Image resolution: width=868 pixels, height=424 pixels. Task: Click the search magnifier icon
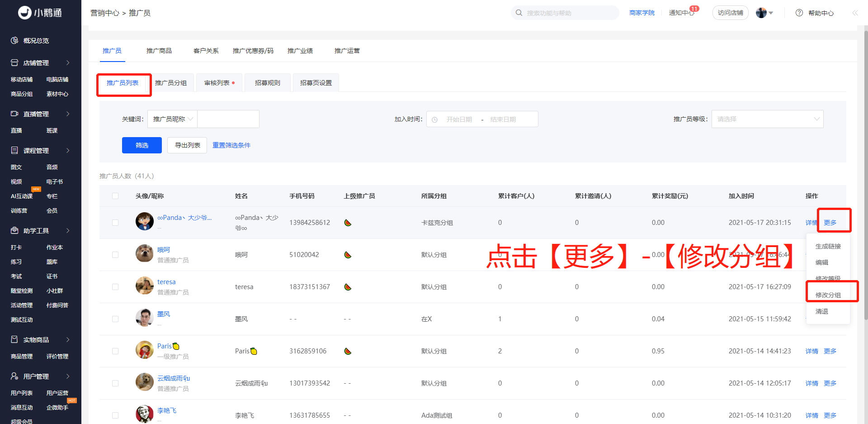click(519, 13)
